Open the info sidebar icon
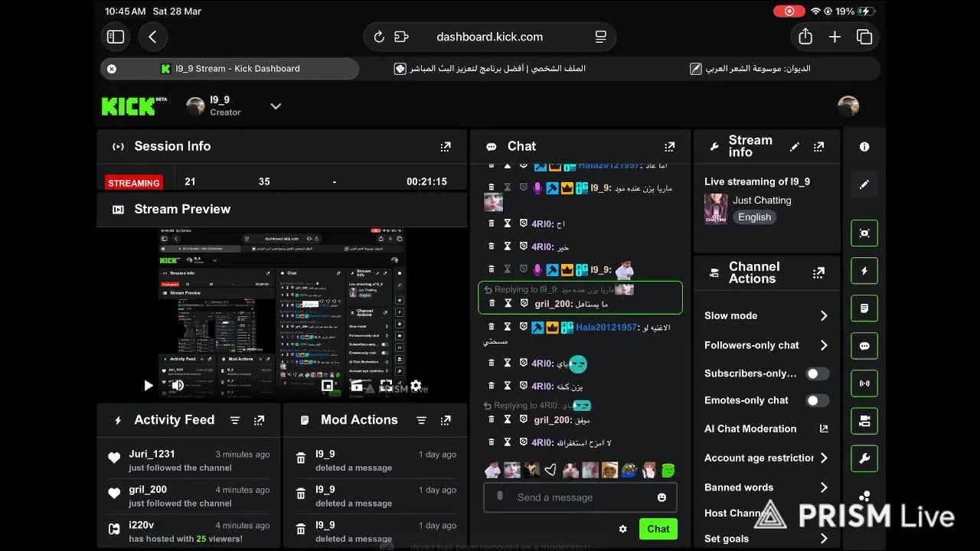The height and width of the screenshot is (551, 980). click(864, 147)
